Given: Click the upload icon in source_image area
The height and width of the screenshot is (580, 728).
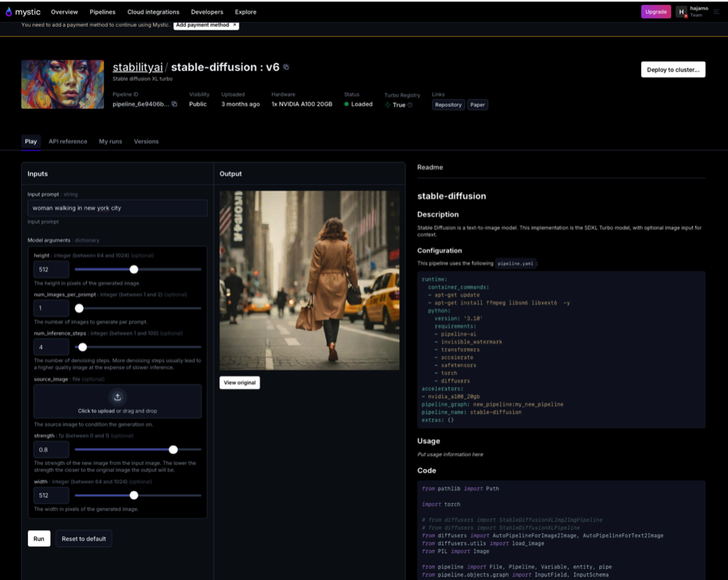Looking at the screenshot, I should [x=117, y=397].
